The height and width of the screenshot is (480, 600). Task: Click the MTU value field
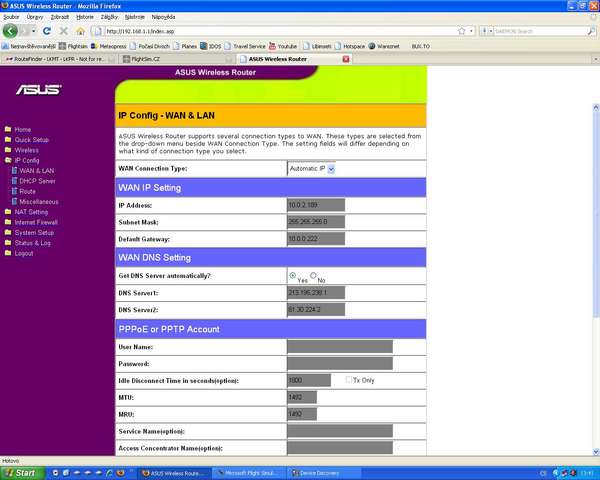point(302,397)
